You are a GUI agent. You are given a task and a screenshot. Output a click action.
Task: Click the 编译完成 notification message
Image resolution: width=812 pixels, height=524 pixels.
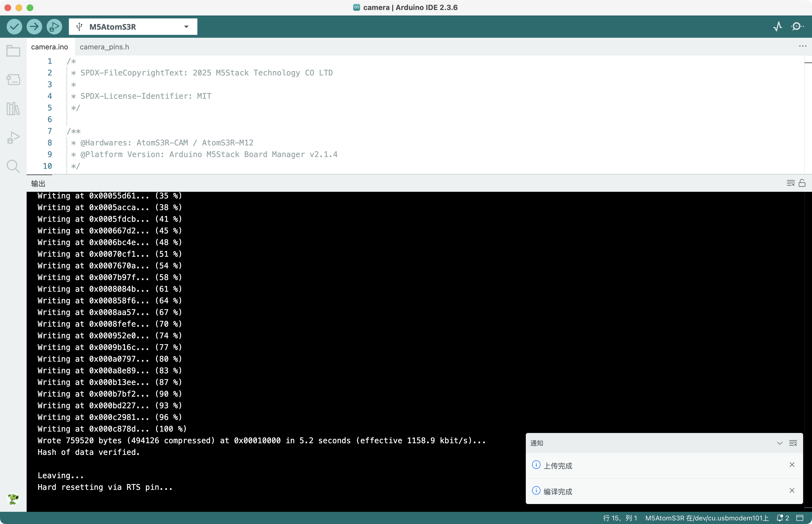point(558,492)
